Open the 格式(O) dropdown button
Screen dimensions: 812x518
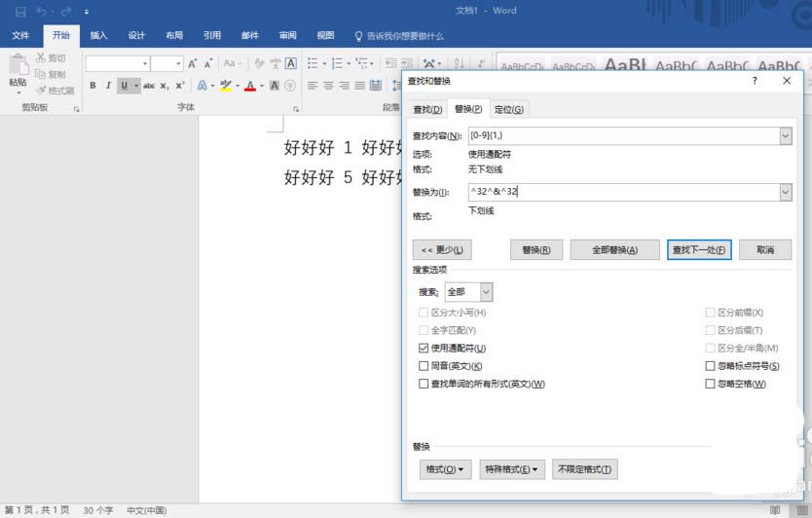pyautogui.click(x=445, y=469)
